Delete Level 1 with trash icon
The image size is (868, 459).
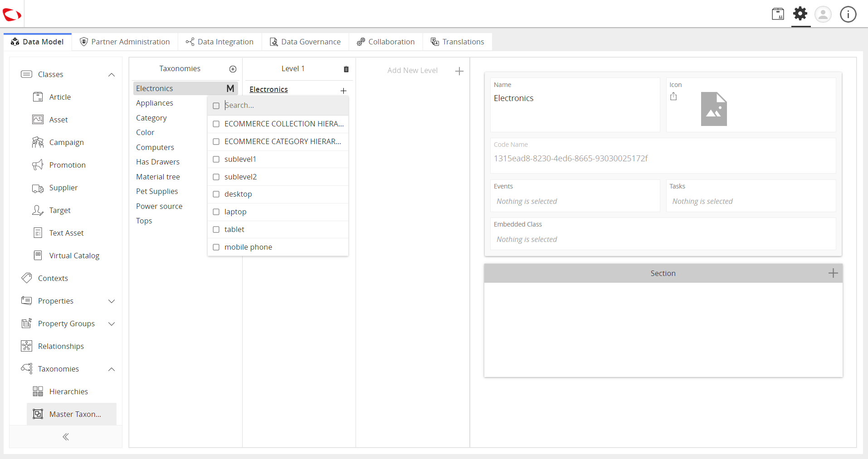click(346, 69)
